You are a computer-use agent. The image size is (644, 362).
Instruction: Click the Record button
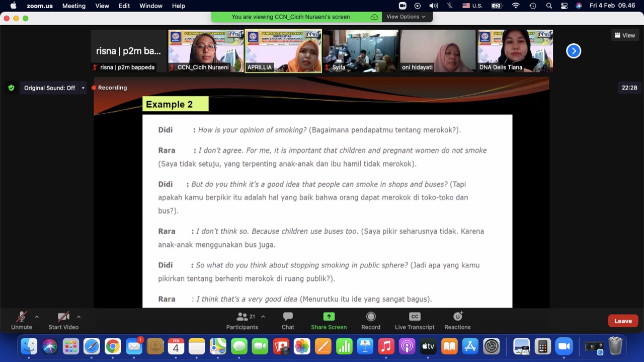tap(371, 321)
